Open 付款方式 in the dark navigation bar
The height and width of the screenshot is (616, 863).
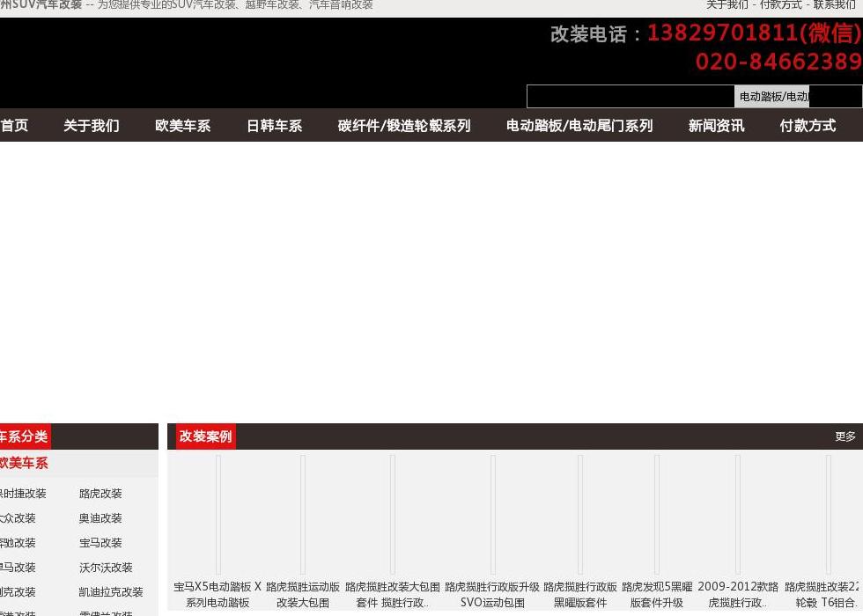coord(808,126)
